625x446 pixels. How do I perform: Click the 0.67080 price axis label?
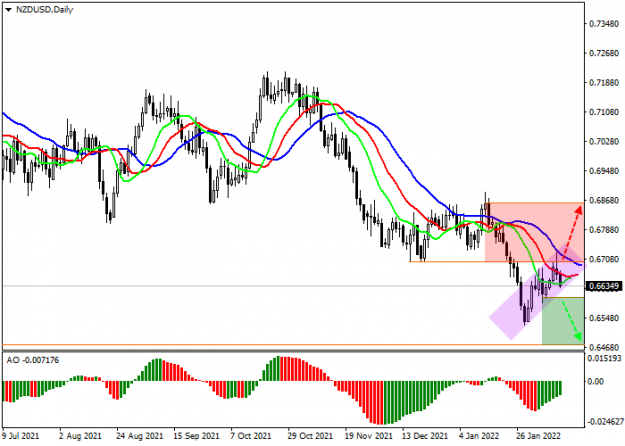[x=604, y=260]
